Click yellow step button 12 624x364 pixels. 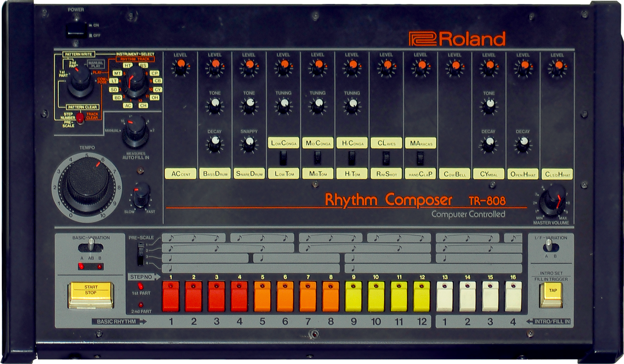click(422, 296)
